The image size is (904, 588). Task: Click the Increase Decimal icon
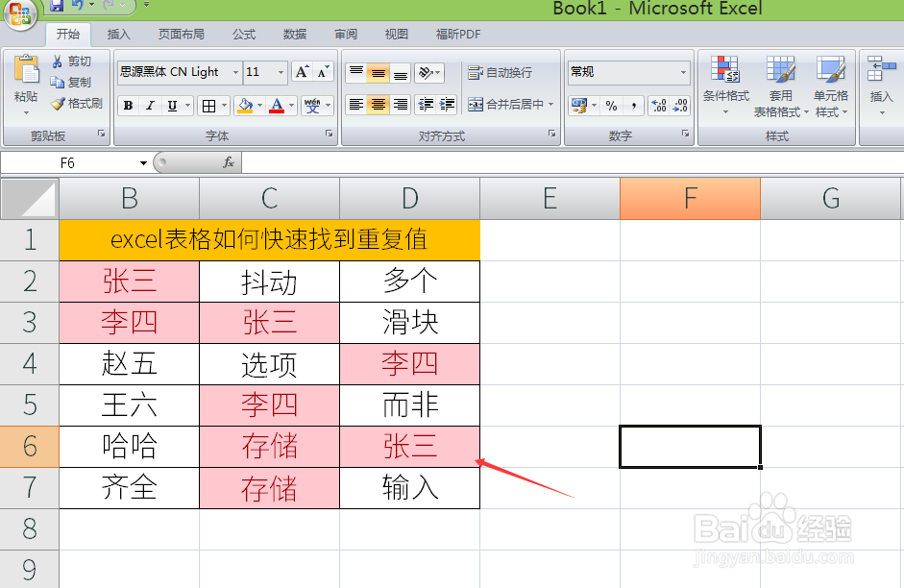[658, 104]
